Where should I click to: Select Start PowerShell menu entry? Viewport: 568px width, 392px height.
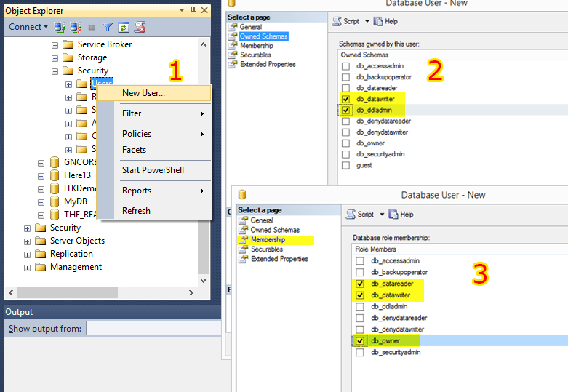pos(153,170)
